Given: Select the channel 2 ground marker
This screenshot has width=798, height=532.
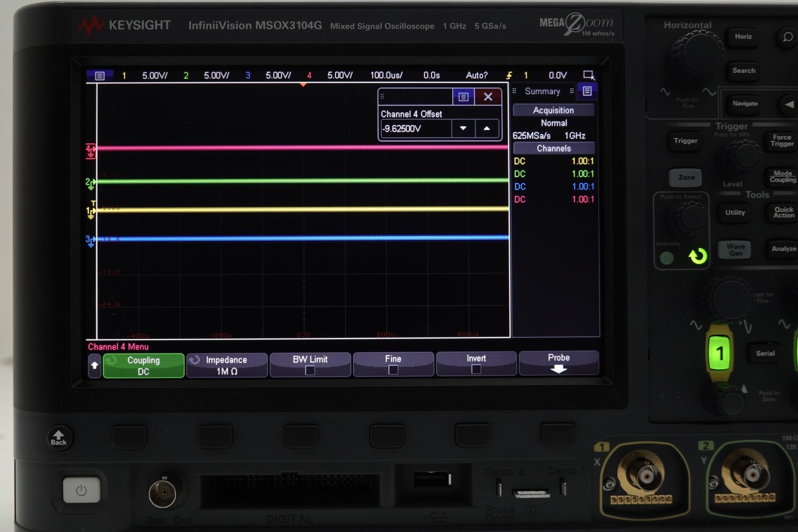Looking at the screenshot, I should 90,183.
